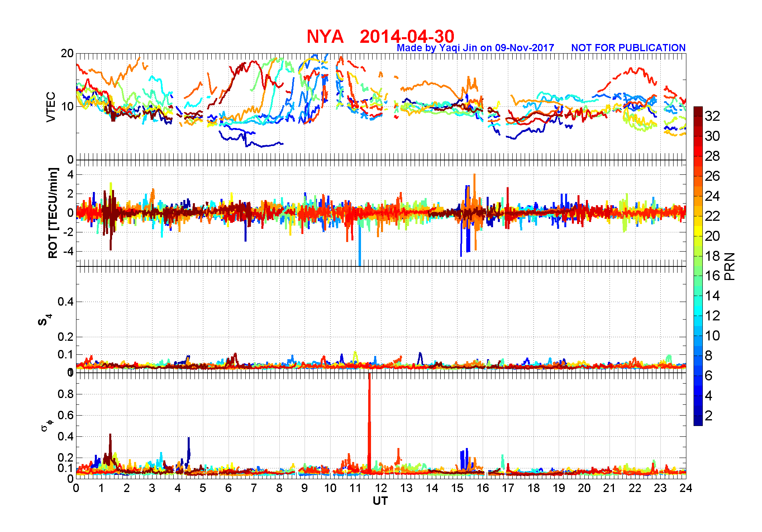Click the ROT axis tick label 2
762x532 pixels.
[x=70, y=194]
